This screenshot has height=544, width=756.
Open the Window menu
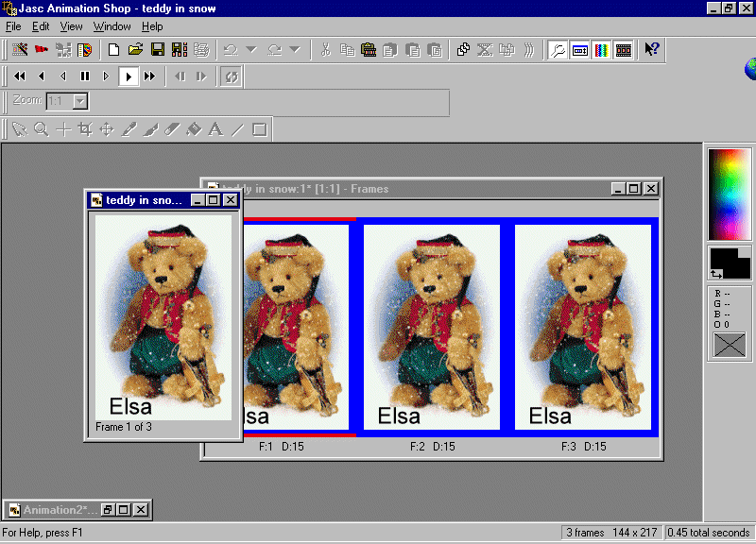click(x=112, y=26)
